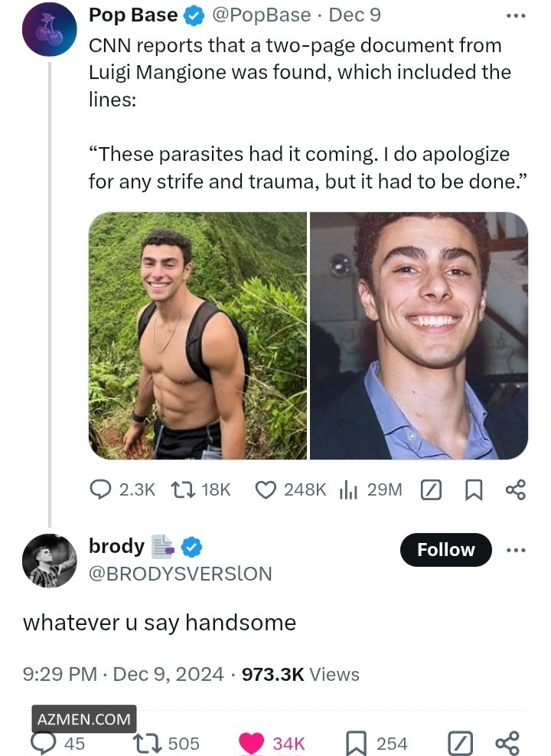Bookmark brody's tweet with 254 bookmarks
551x756 pixels.
(354, 742)
